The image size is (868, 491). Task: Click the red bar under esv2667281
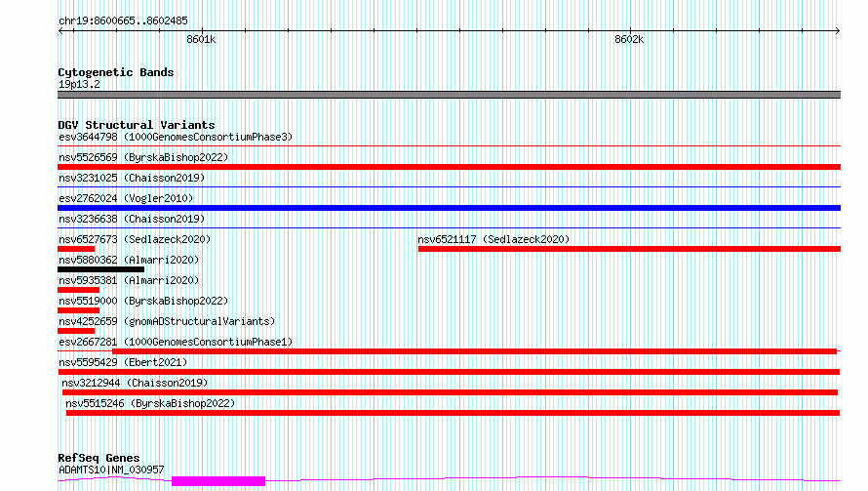tap(474, 351)
